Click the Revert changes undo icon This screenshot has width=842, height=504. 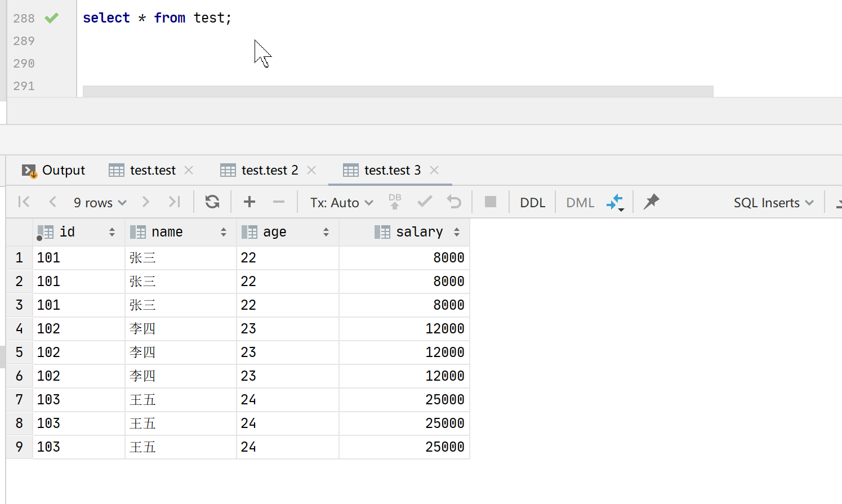[454, 202]
